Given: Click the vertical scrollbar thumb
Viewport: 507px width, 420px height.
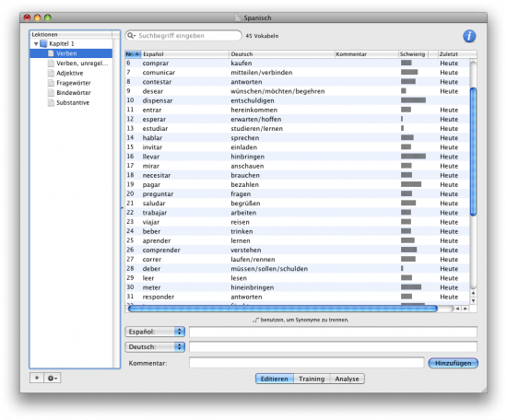Looking at the screenshot, I should pos(473,152).
